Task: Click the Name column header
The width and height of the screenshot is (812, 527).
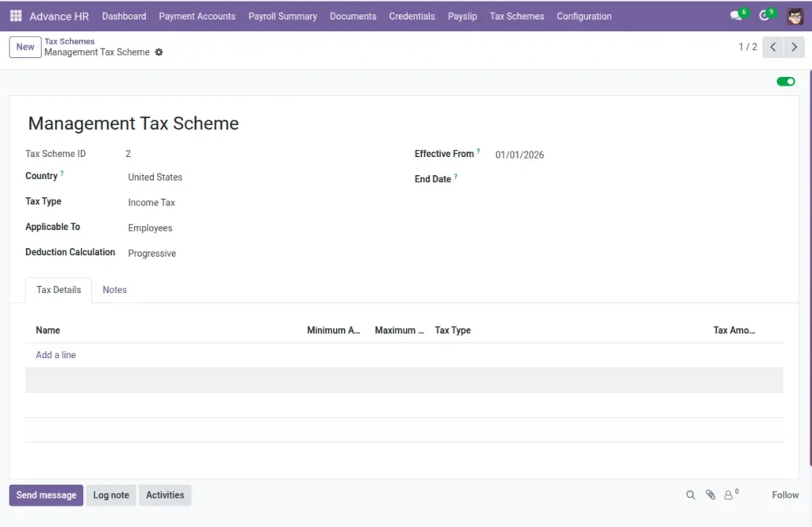Action: (x=48, y=330)
